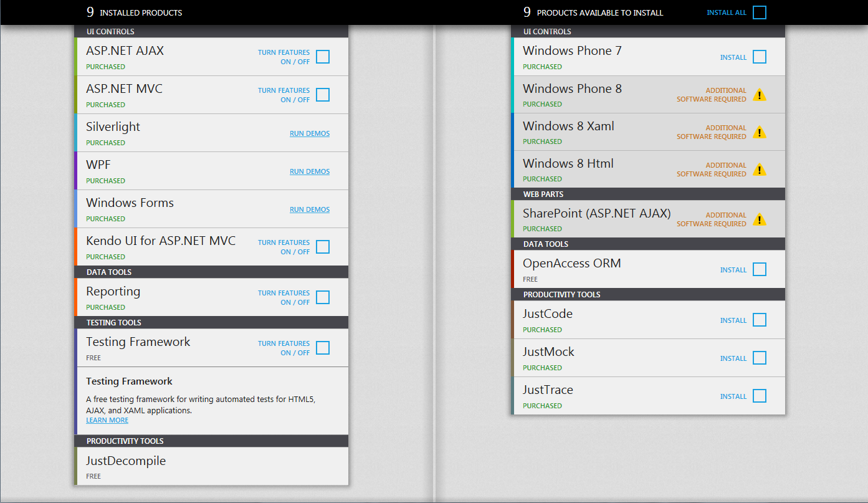Check the JustCode install checkbox

[760, 320]
